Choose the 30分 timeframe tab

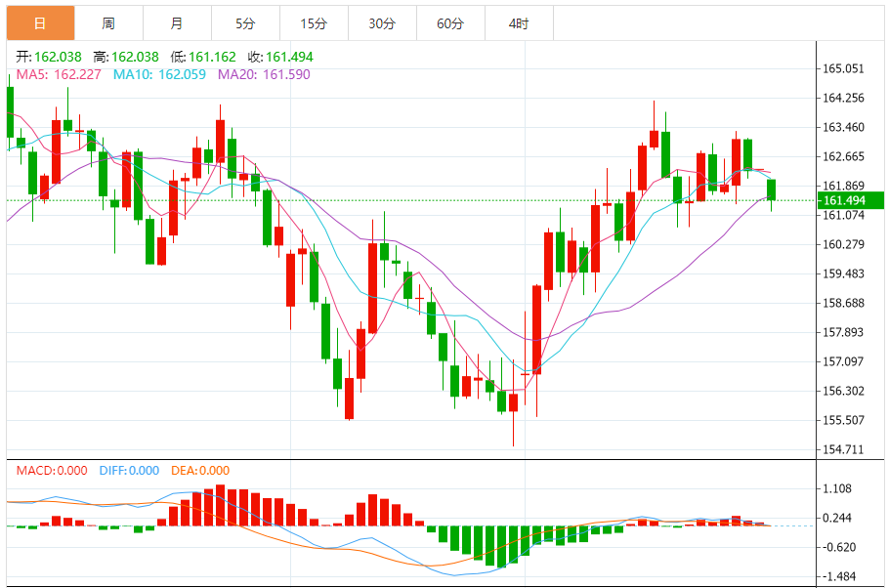pyautogui.click(x=382, y=23)
